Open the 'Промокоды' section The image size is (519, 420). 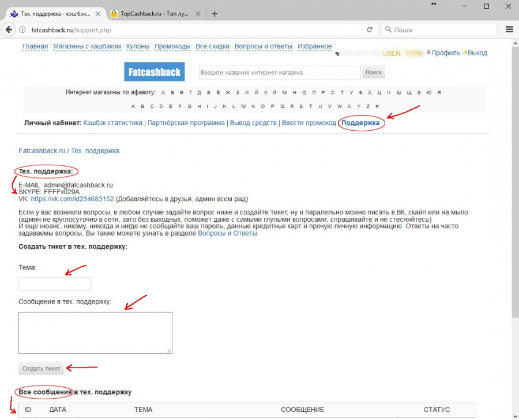point(172,46)
